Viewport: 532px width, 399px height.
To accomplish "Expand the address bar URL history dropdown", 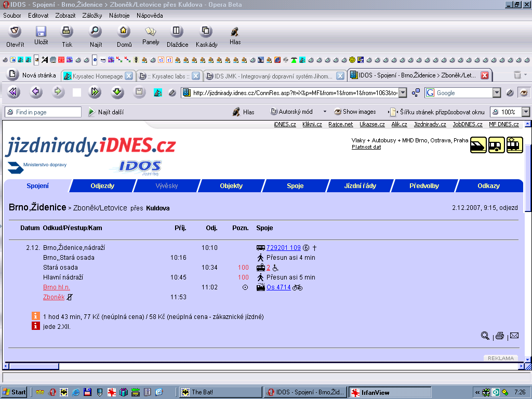I will point(403,92).
